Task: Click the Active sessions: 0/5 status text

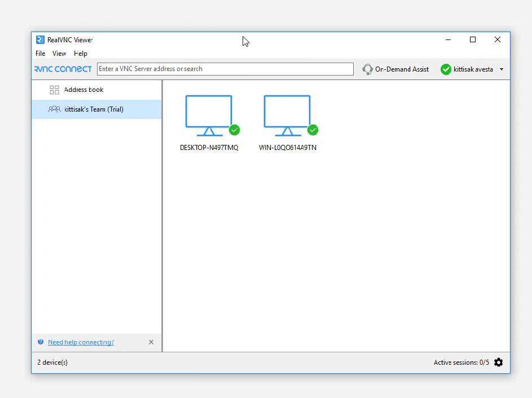Action: pos(461,362)
